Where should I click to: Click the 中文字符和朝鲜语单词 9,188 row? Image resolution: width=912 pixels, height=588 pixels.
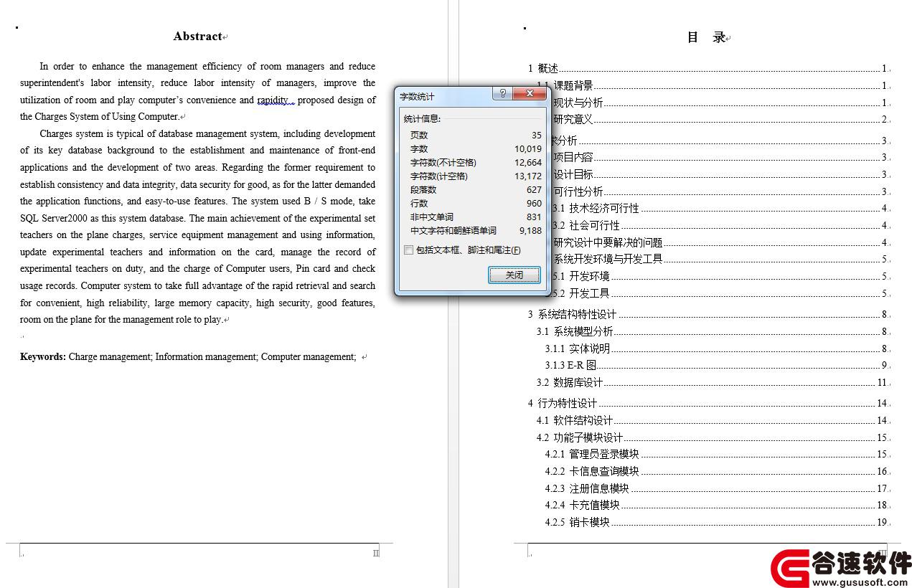pos(476,230)
